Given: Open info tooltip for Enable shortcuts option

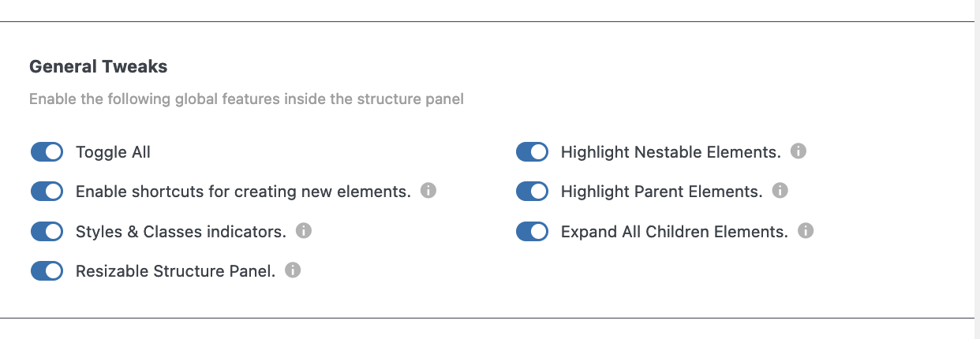Looking at the screenshot, I should (428, 191).
